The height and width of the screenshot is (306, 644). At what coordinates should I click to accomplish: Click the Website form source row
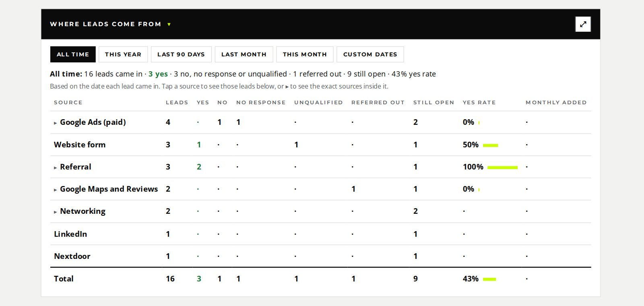pos(321,145)
